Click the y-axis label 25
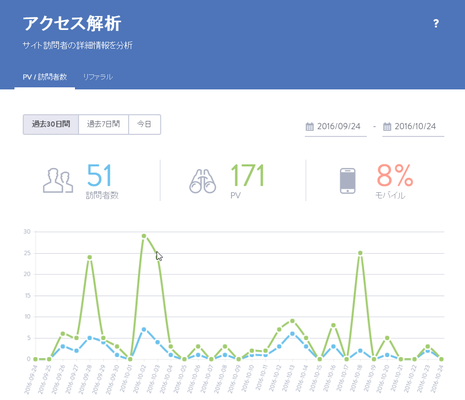This screenshot has width=465, height=400. pos(27,253)
